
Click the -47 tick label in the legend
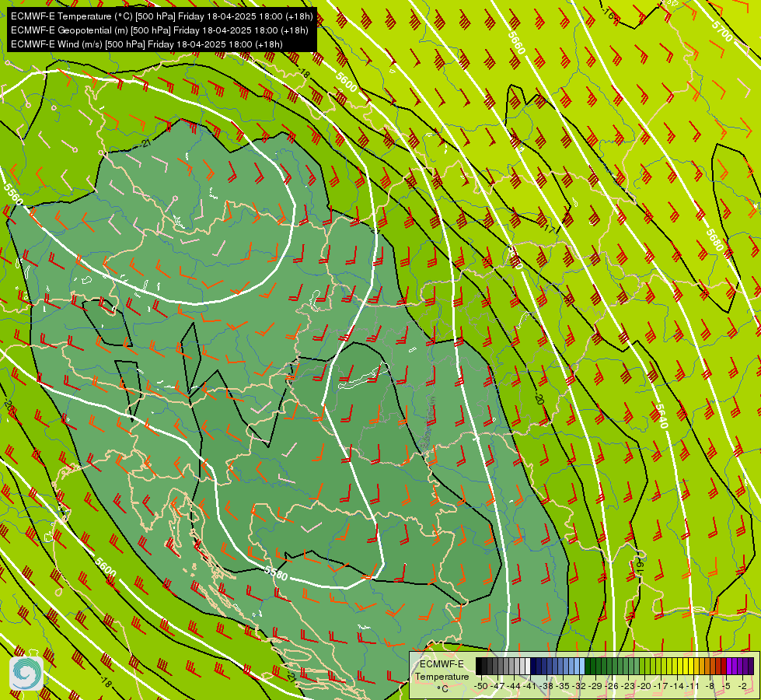click(x=497, y=686)
